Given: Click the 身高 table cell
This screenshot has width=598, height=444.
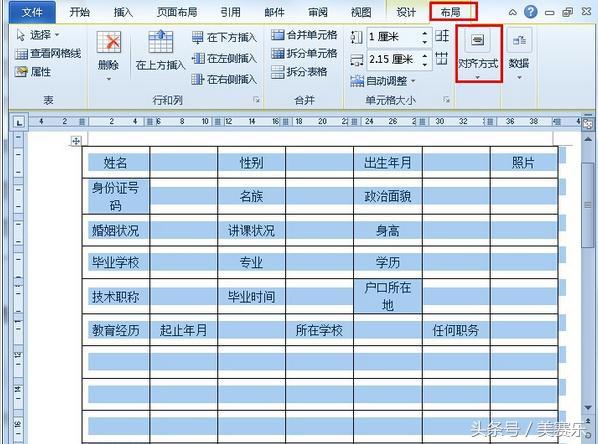Looking at the screenshot, I should (387, 230).
